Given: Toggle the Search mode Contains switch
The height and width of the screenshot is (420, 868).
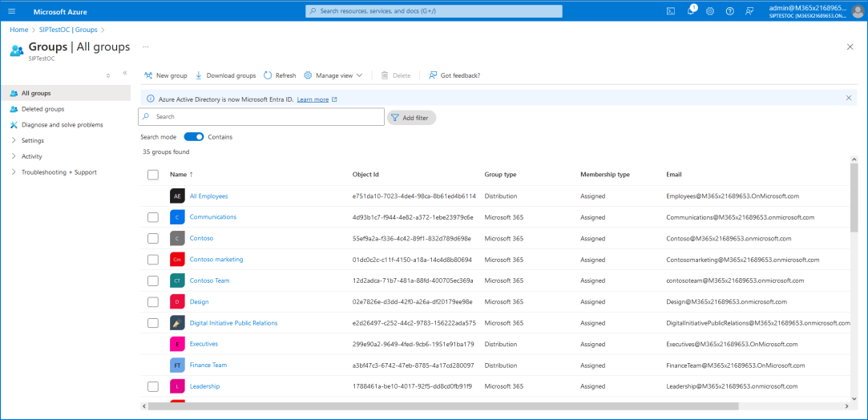Looking at the screenshot, I should pos(194,137).
